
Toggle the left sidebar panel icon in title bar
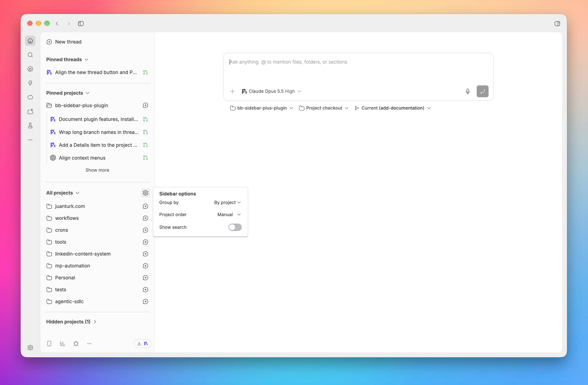pos(81,23)
